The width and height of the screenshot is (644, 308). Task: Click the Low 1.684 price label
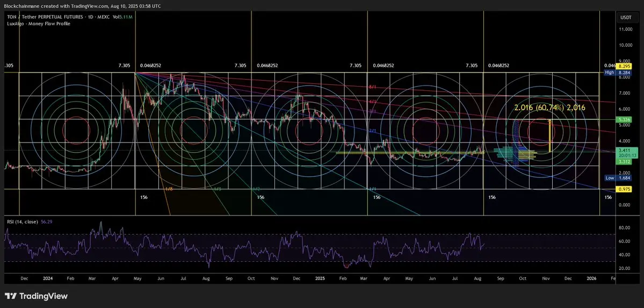[x=619, y=178]
